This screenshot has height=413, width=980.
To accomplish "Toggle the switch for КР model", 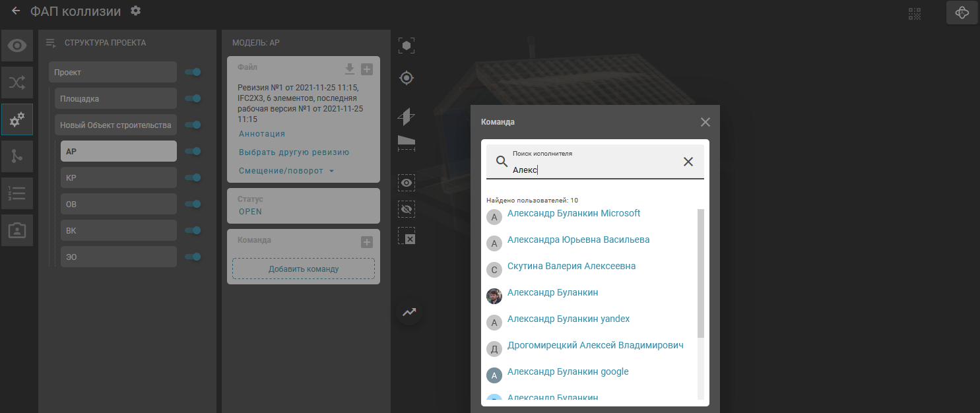I will click(193, 177).
